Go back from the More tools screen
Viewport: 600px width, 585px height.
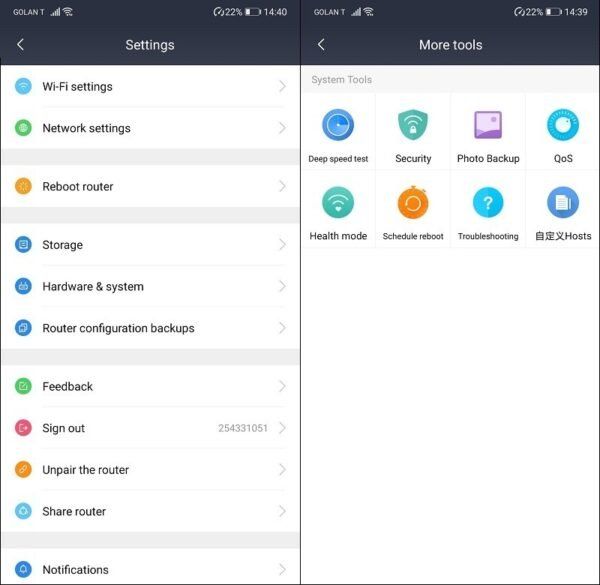(321, 45)
